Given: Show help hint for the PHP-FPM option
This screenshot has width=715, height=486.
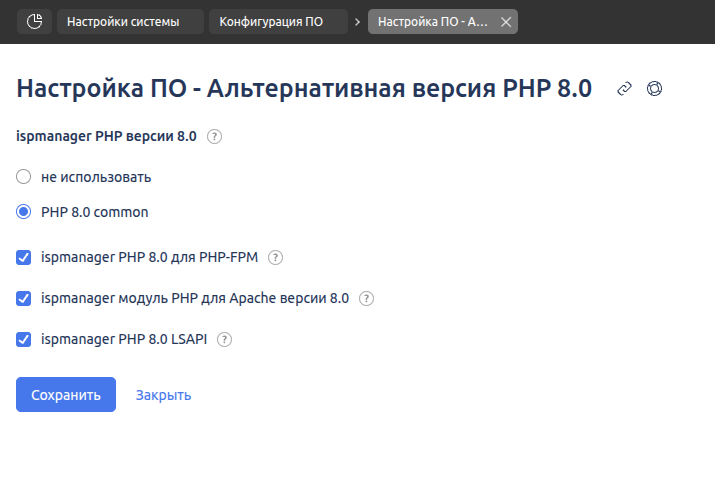Looking at the screenshot, I should [276, 257].
